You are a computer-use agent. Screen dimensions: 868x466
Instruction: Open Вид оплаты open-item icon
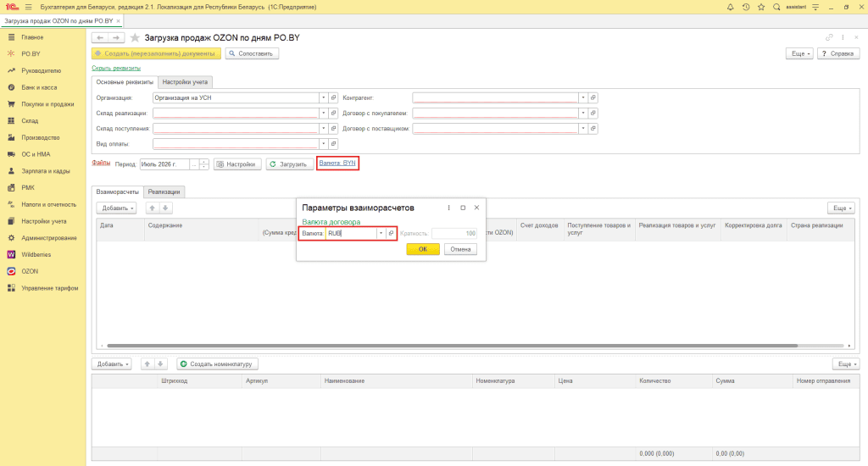click(x=333, y=144)
